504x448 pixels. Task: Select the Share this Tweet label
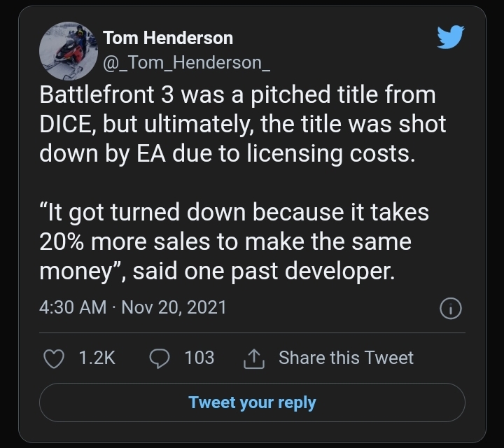pyautogui.click(x=346, y=358)
